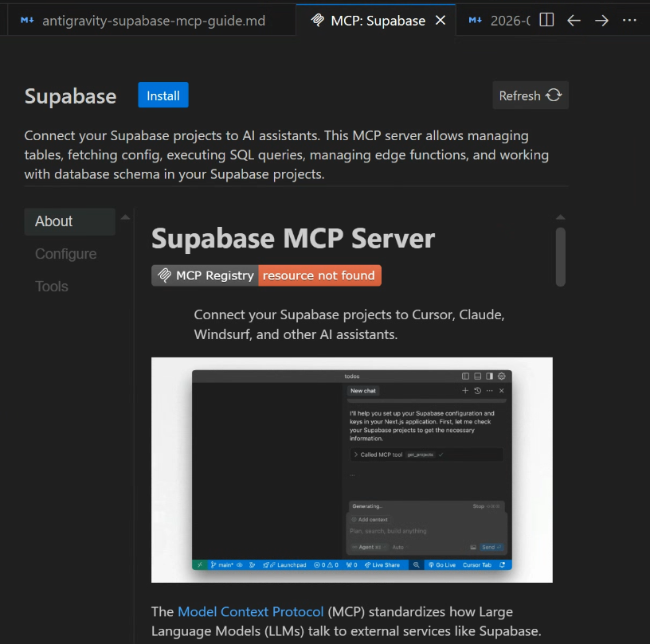This screenshot has width=650, height=644.
Task: Click ellipsis in demo screenshot chat header
Action: pyautogui.click(x=490, y=391)
